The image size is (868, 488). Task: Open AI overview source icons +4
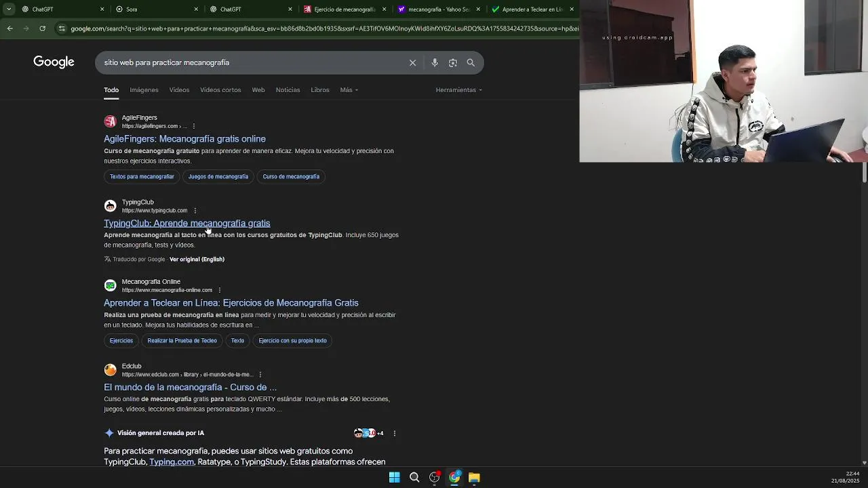click(369, 433)
